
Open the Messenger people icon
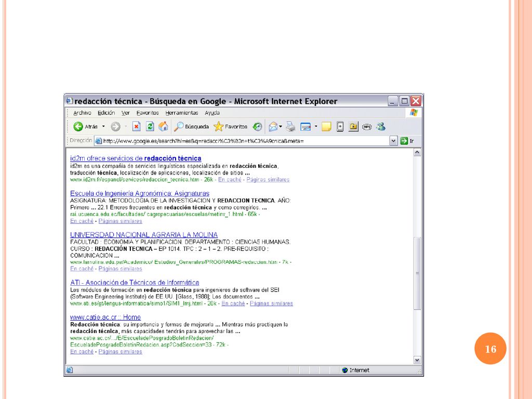381,127
